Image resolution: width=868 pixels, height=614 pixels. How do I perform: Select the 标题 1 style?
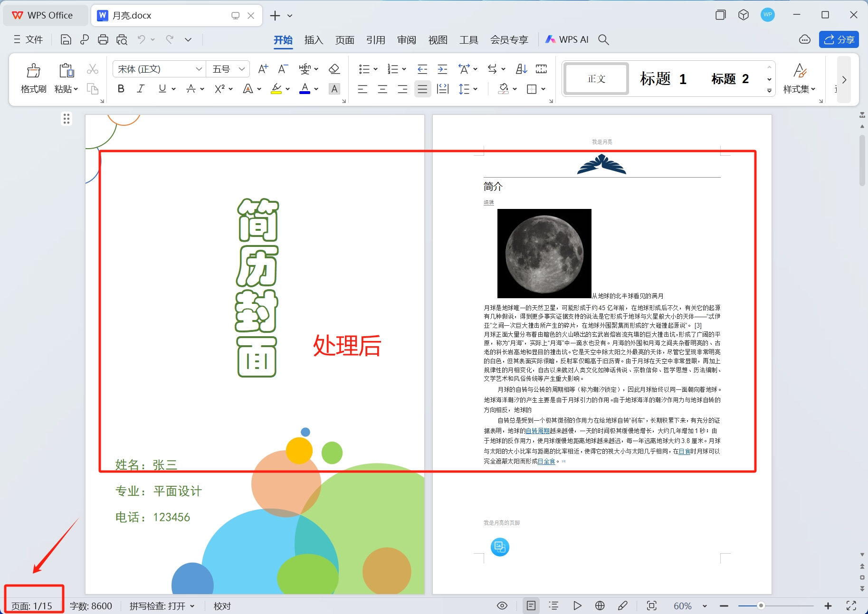[x=663, y=78]
